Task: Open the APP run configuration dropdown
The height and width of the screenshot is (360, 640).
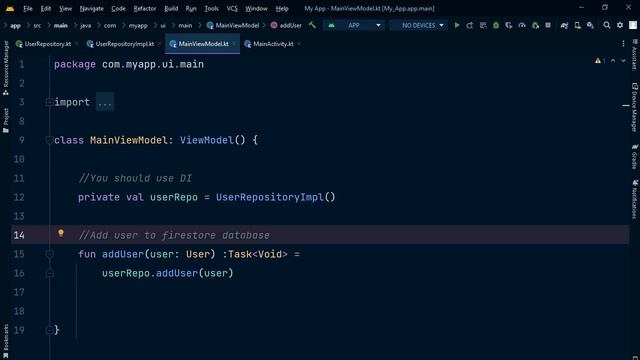Action: 354,25
